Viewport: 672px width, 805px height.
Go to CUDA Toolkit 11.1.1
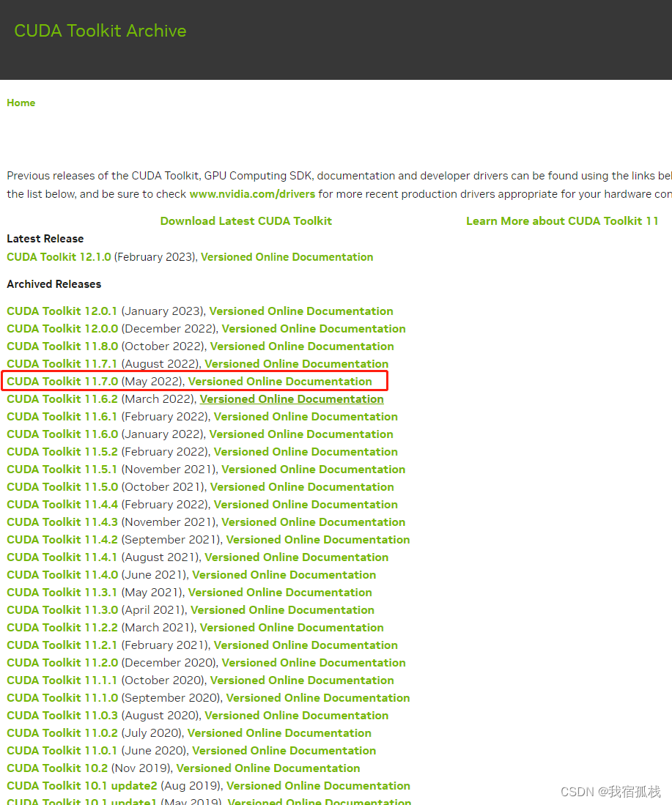tap(62, 680)
